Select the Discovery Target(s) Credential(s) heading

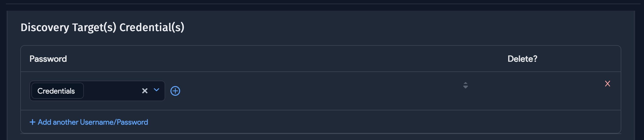103,27
